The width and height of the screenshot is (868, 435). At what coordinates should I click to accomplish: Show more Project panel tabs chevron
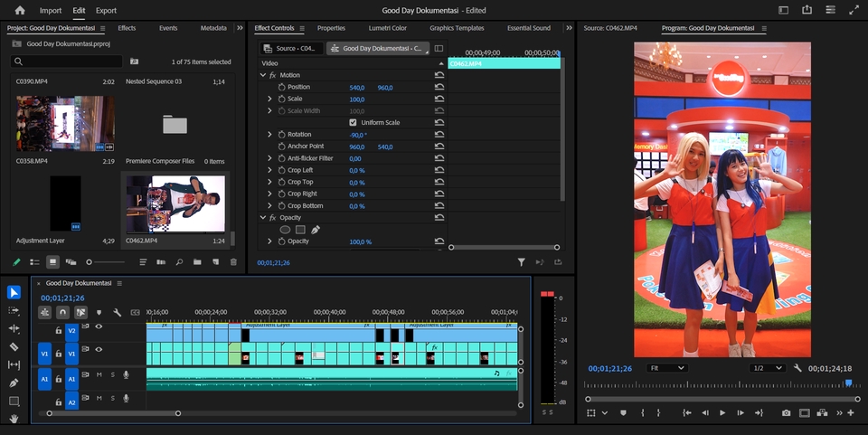click(x=240, y=28)
